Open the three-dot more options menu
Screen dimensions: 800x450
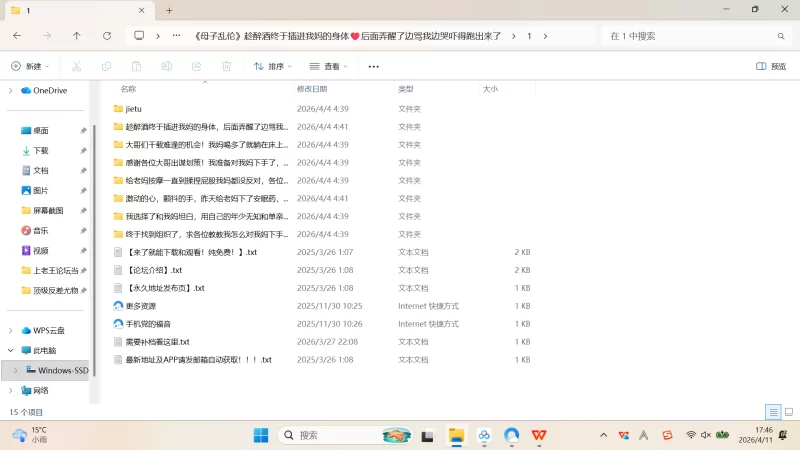pyautogui.click(x=374, y=66)
